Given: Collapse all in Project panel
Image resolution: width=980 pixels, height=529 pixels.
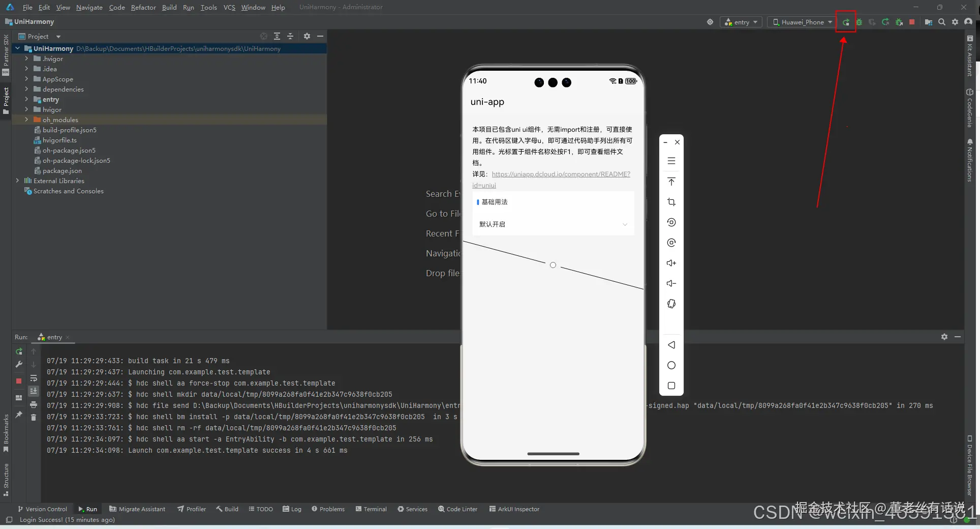Looking at the screenshot, I should click(290, 36).
